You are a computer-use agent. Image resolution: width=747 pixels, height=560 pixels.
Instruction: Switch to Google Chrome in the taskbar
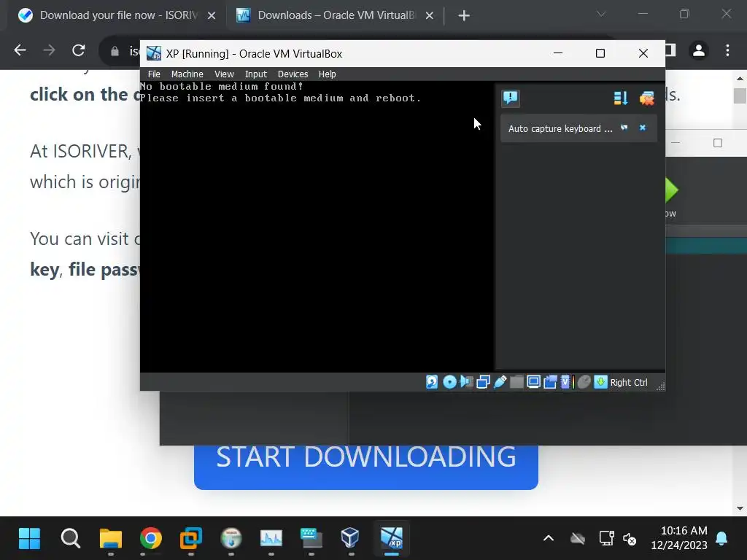[x=150, y=538]
